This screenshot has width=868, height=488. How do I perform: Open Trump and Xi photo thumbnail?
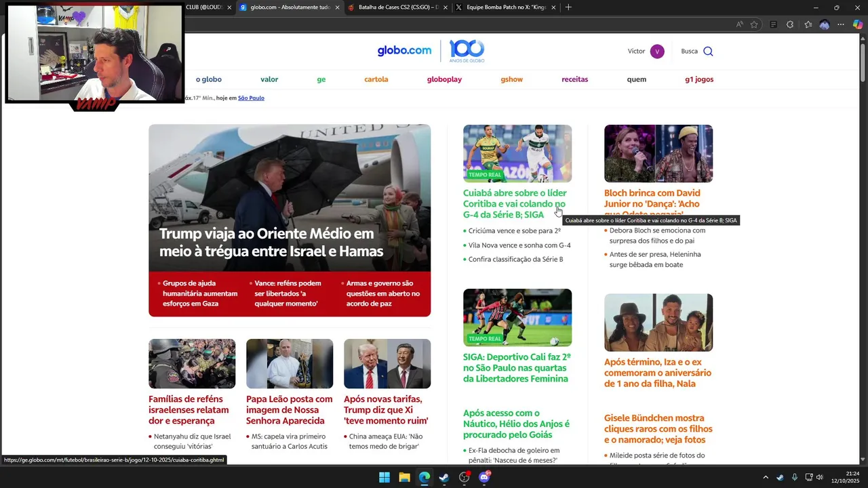(x=387, y=364)
